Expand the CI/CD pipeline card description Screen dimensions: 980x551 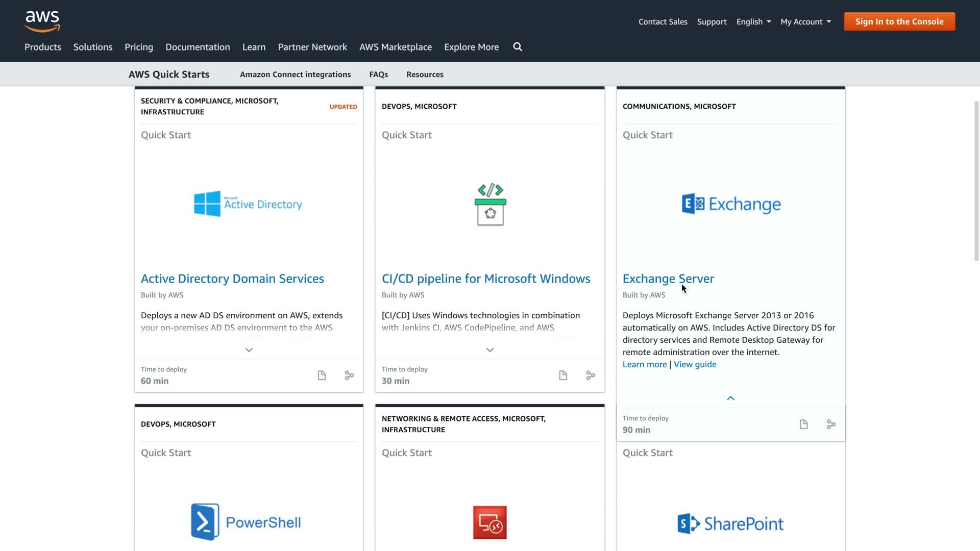[x=490, y=350]
